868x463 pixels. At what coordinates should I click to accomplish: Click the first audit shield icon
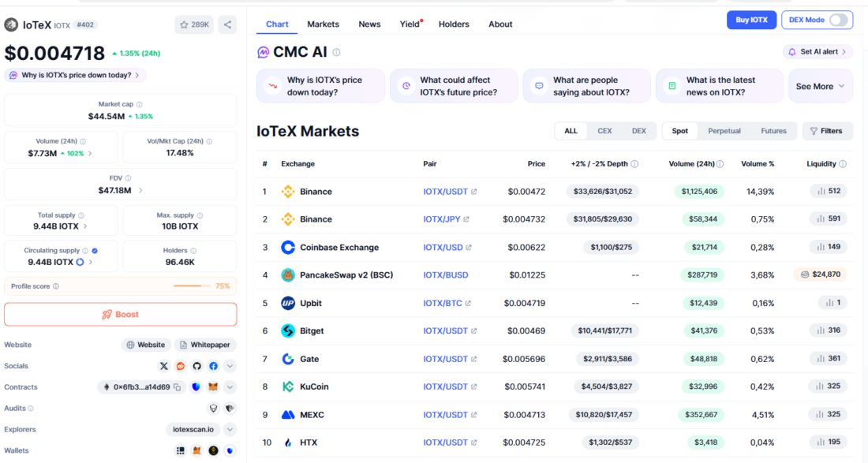[213, 409]
